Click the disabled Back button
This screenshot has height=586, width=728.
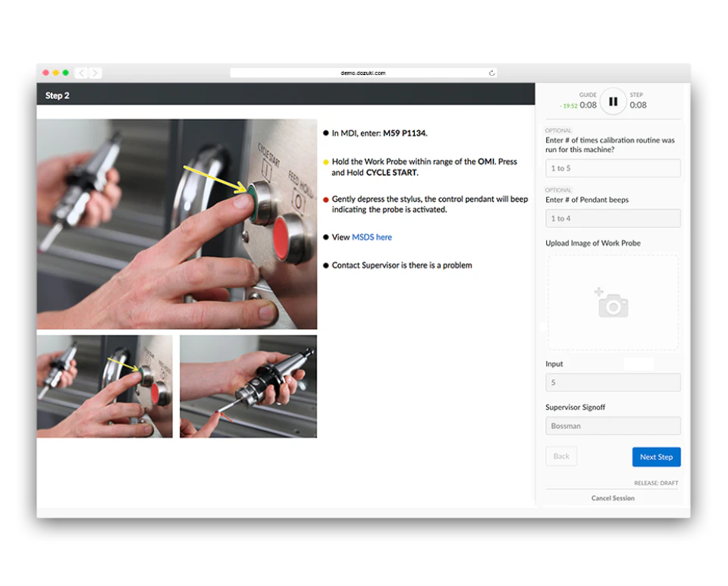click(x=561, y=456)
